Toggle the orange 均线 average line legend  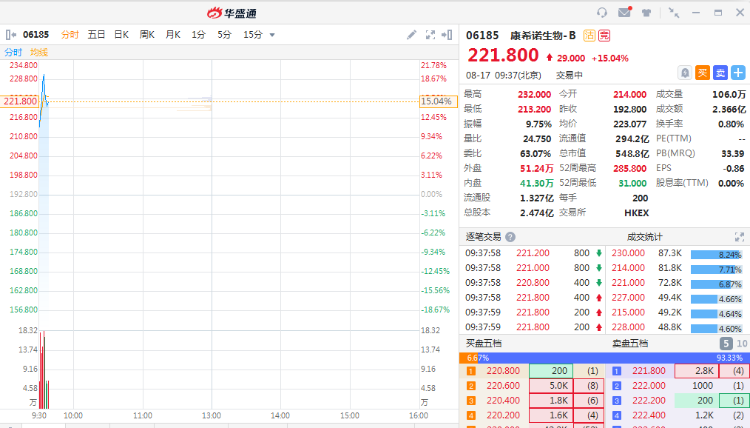[x=39, y=52]
